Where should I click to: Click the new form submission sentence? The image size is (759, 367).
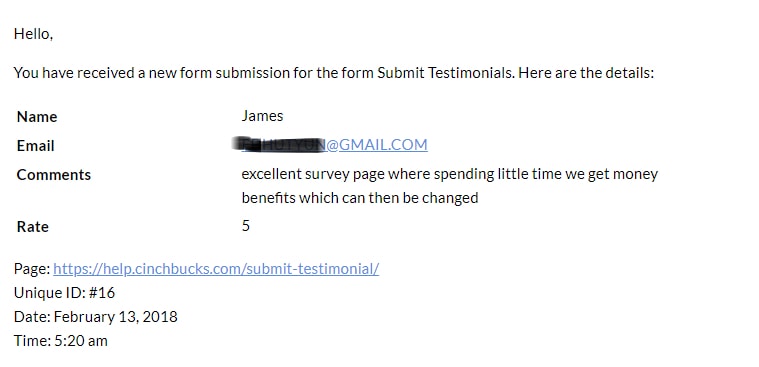tap(334, 73)
